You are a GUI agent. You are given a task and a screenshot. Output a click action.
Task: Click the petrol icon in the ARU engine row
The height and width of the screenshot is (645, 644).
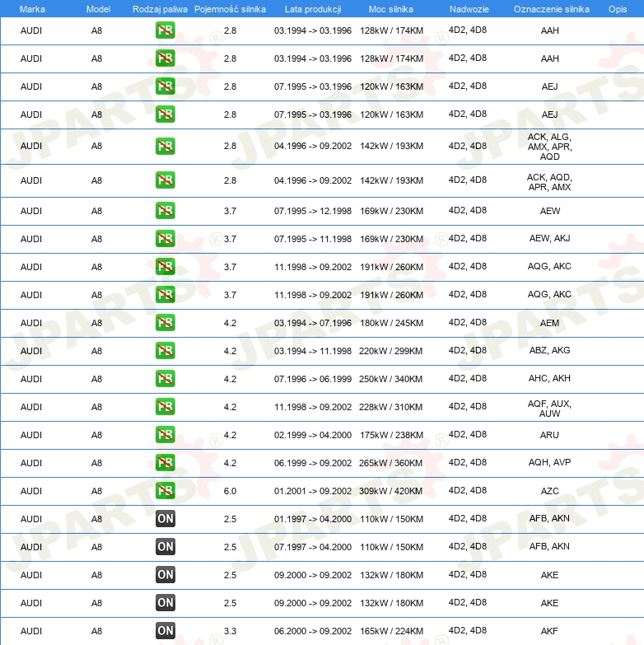pos(165,435)
